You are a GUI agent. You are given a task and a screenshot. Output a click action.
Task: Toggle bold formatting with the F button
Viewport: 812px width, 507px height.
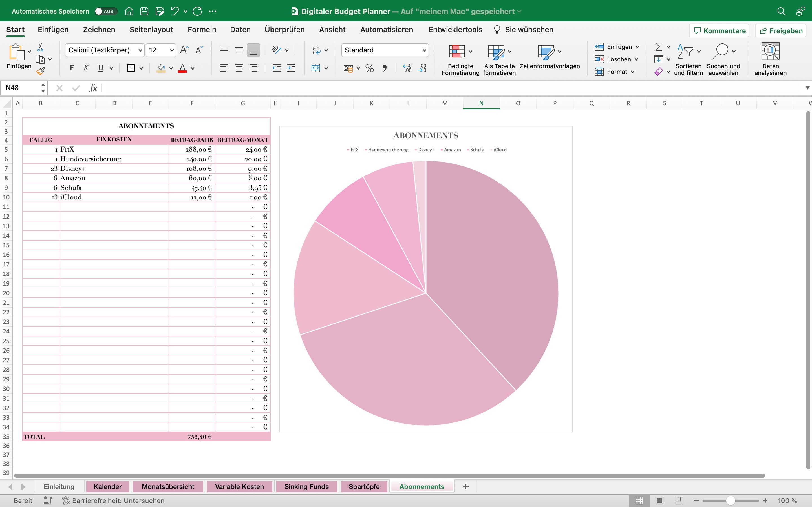pyautogui.click(x=71, y=68)
